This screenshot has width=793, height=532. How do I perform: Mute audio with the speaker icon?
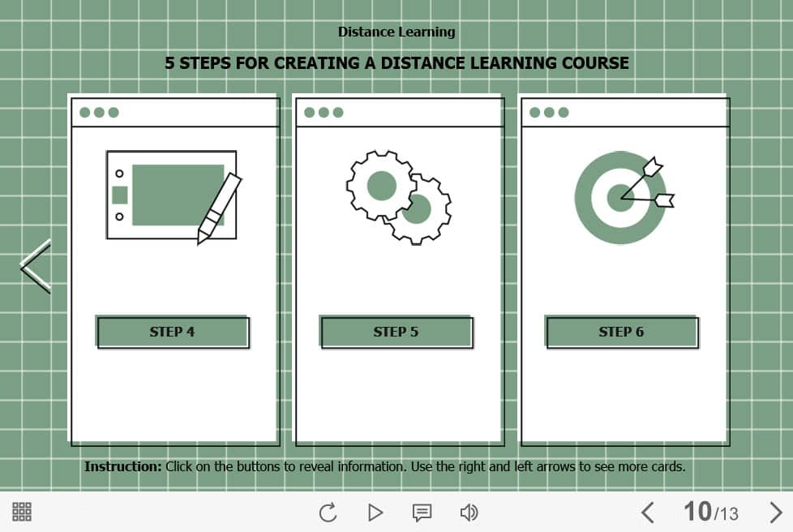click(x=469, y=513)
